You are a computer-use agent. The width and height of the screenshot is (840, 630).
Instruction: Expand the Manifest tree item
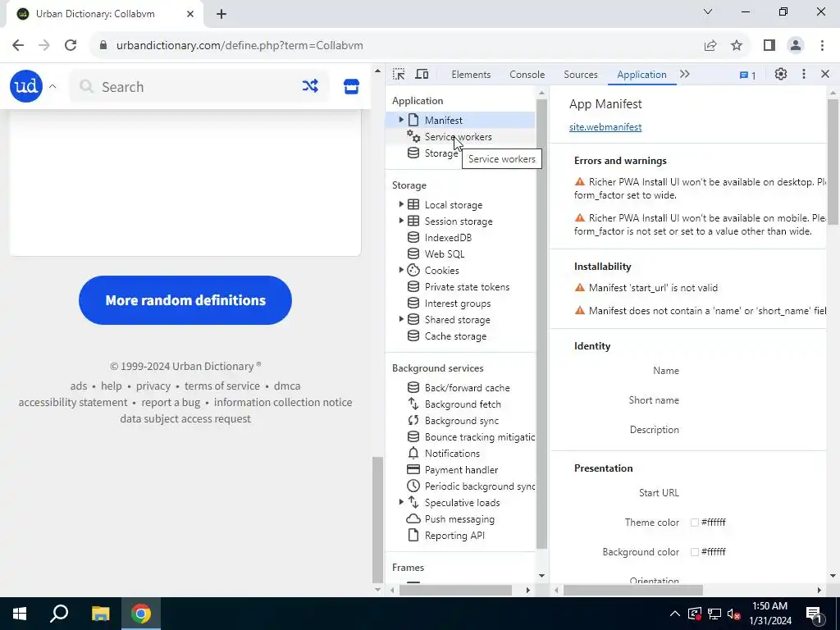pyautogui.click(x=400, y=120)
